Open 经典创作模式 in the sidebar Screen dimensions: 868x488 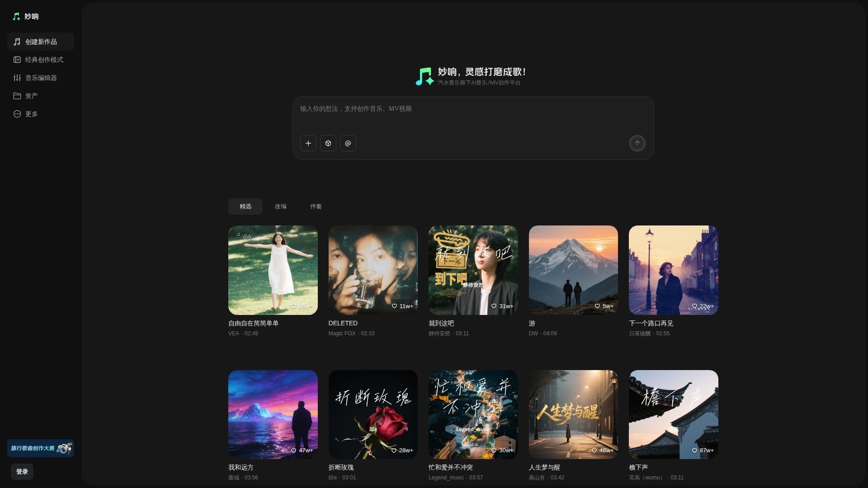[x=41, y=60]
